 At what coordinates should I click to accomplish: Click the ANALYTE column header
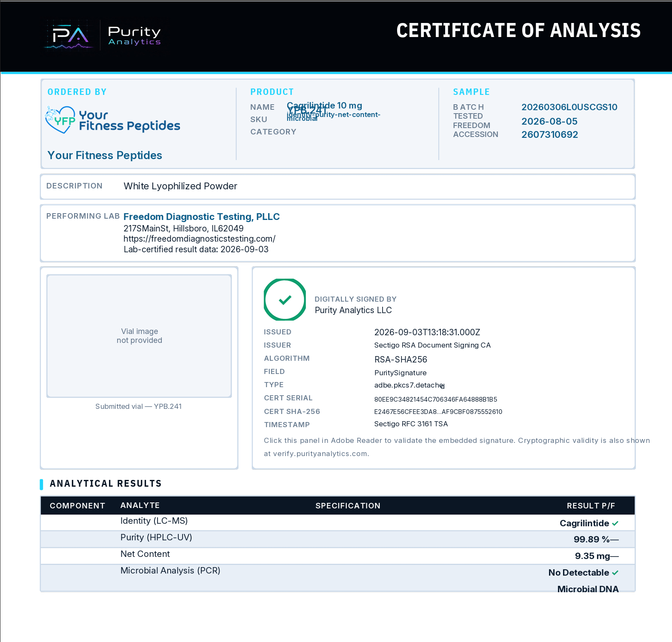(140, 505)
